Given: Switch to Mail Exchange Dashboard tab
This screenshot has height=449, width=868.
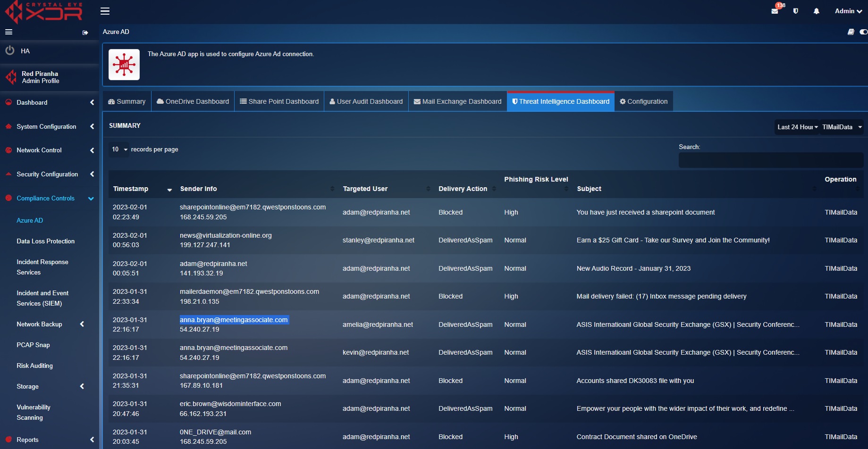Looking at the screenshot, I should 458,101.
